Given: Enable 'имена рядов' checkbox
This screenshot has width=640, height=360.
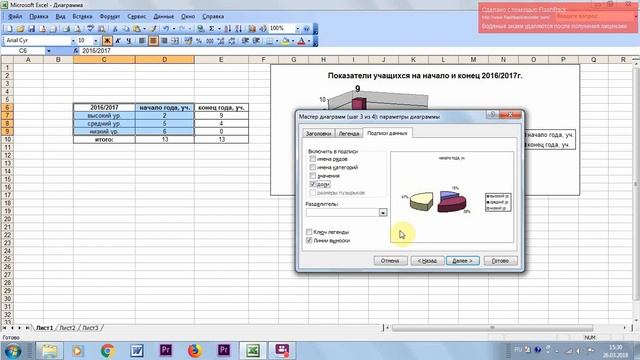Looking at the screenshot, I should pyautogui.click(x=313, y=159).
